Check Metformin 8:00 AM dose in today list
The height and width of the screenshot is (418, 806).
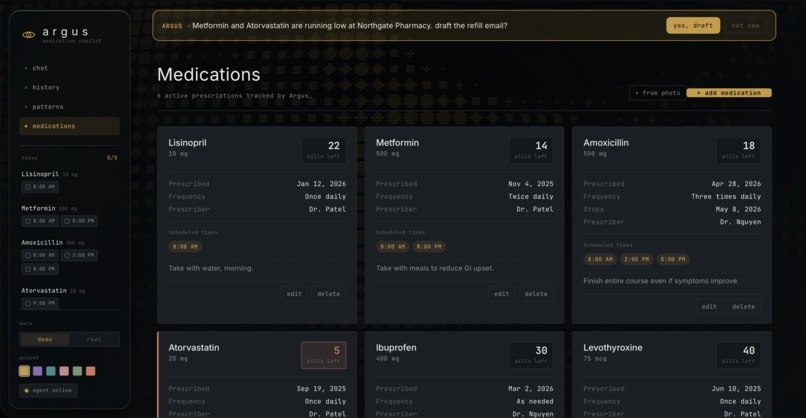point(40,221)
